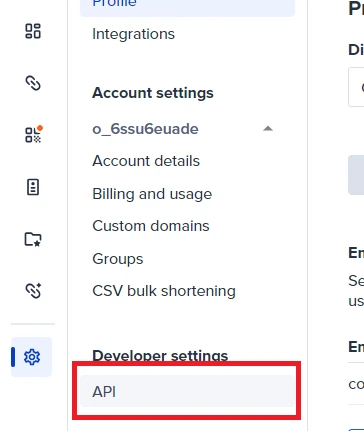
Task: Open Groups settings
Action: point(118,259)
